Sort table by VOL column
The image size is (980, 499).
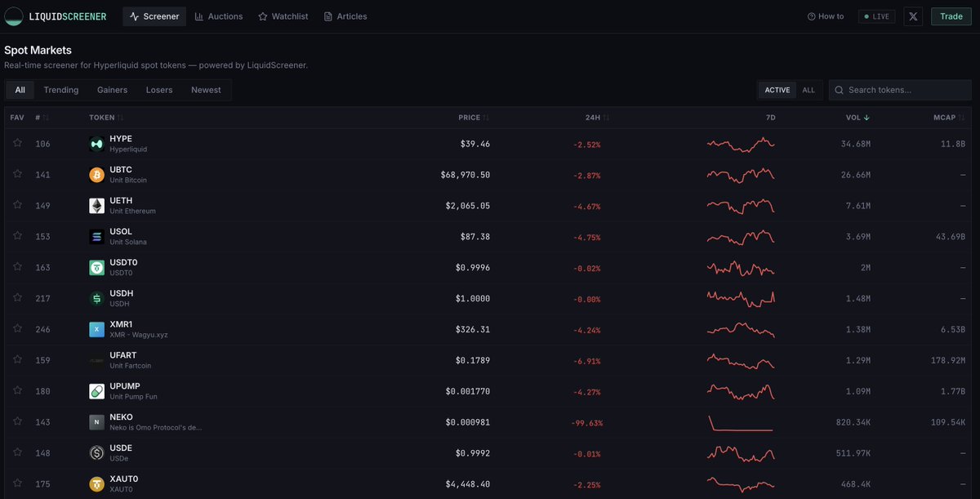[857, 118]
